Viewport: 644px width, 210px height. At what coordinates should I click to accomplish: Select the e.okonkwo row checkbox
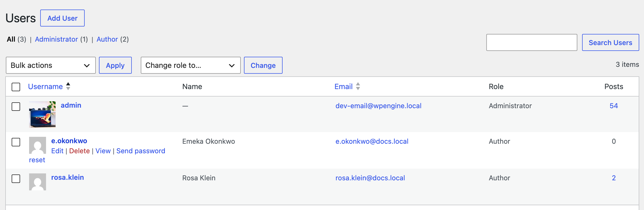click(16, 142)
